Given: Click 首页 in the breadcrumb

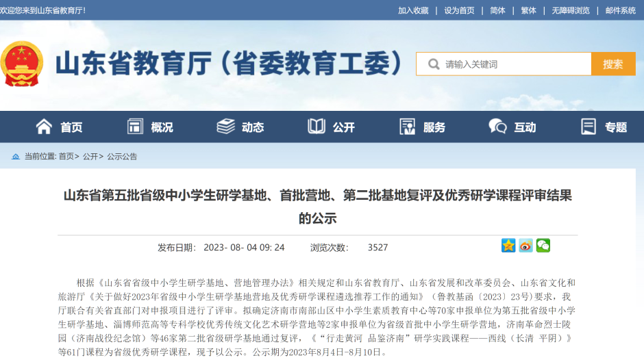Looking at the screenshot, I should [x=66, y=157].
